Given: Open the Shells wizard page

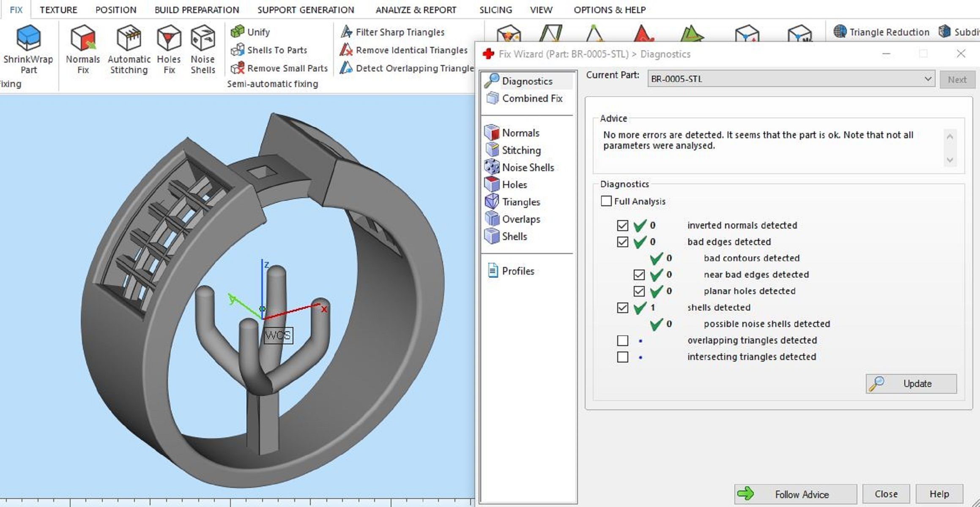Looking at the screenshot, I should click(506, 236).
